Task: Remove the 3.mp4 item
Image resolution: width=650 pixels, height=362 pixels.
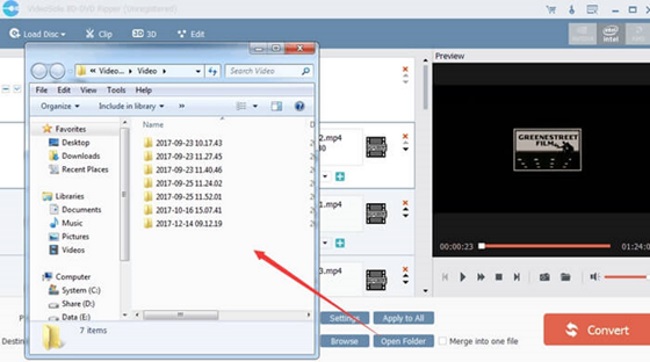Action: 405,269
